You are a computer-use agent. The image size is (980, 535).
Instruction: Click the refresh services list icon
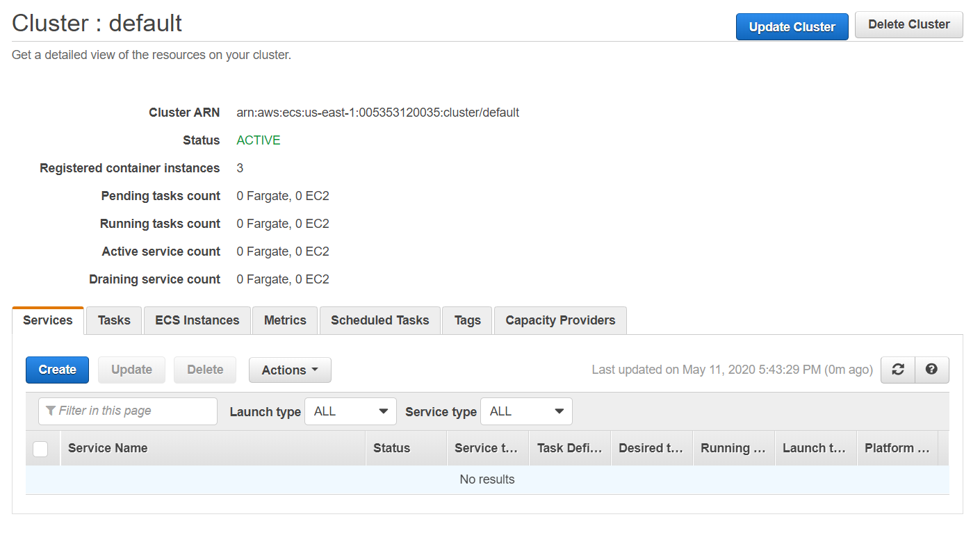pos(898,370)
